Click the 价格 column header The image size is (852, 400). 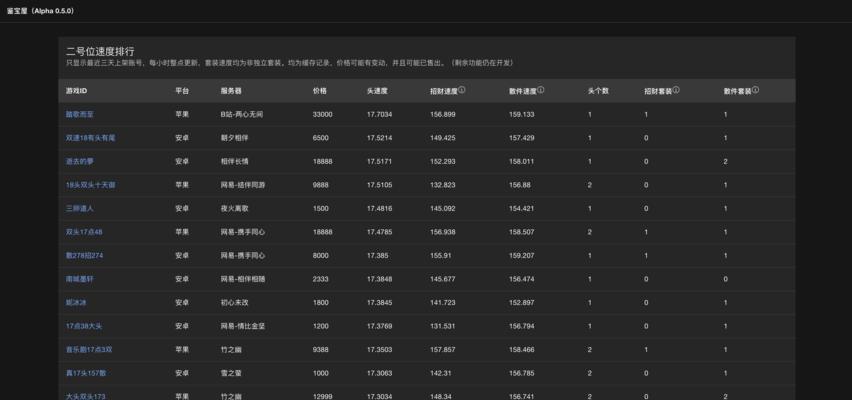pos(320,91)
